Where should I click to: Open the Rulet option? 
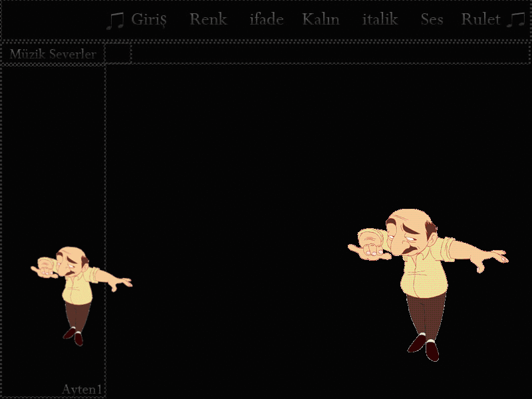click(481, 19)
